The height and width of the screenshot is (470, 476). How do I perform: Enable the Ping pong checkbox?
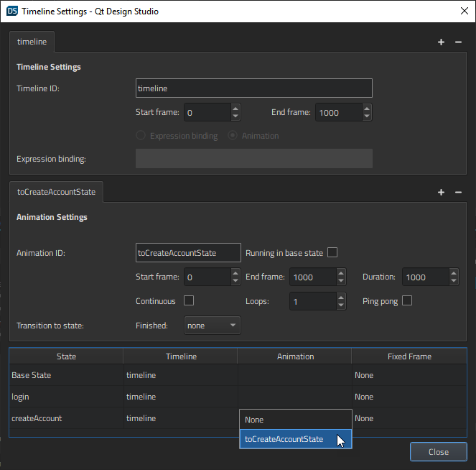[x=407, y=301]
